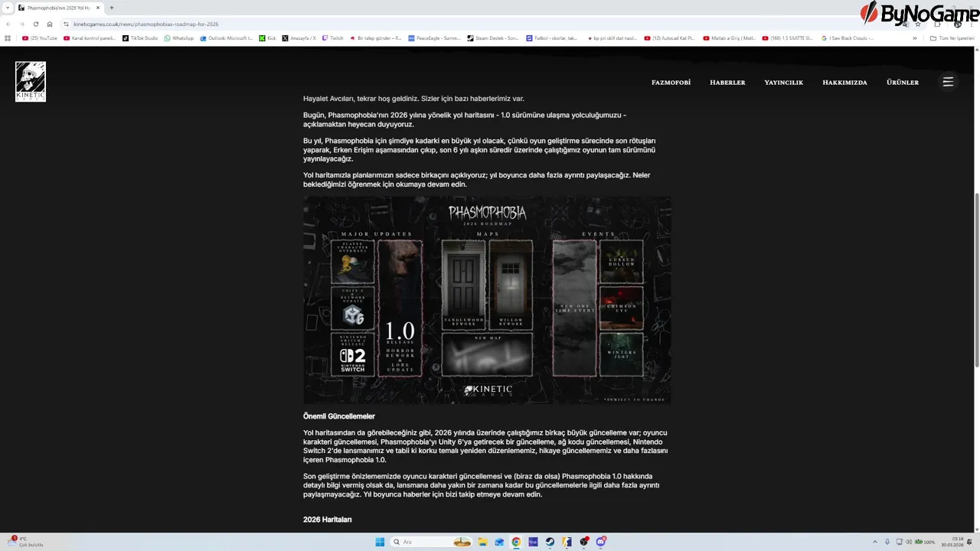Viewport: 980px width, 551px height.
Task: Open Discord from the taskbar
Action: click(x=601, y=542)
